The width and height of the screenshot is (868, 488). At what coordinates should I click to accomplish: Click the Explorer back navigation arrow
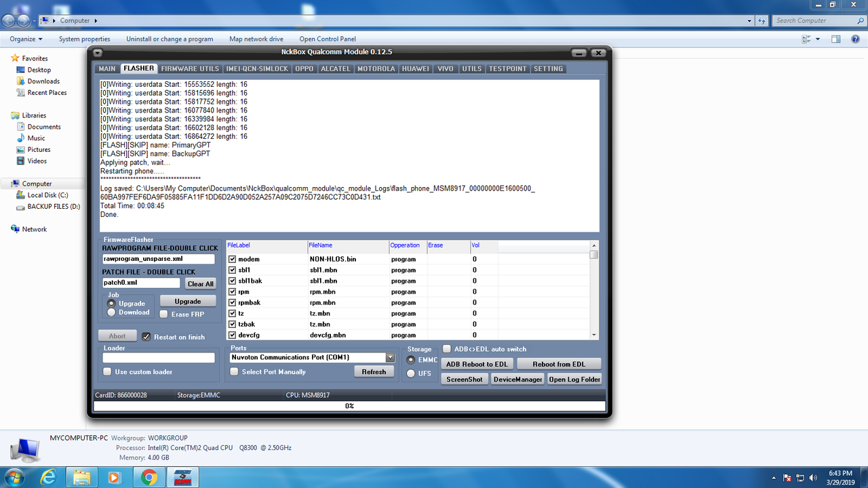9,20
